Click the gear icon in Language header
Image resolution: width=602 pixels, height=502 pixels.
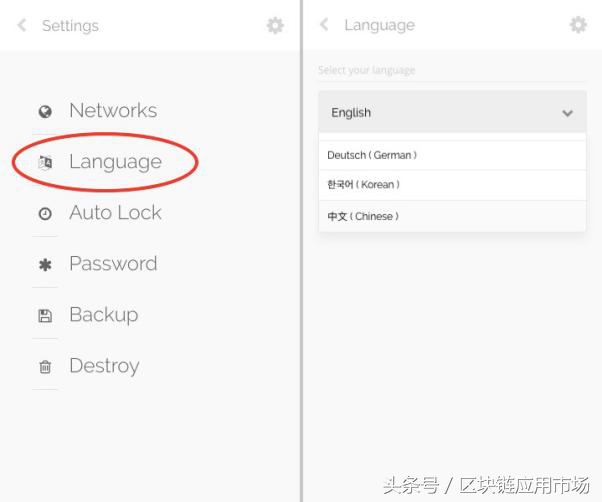(x=578, y=25)
